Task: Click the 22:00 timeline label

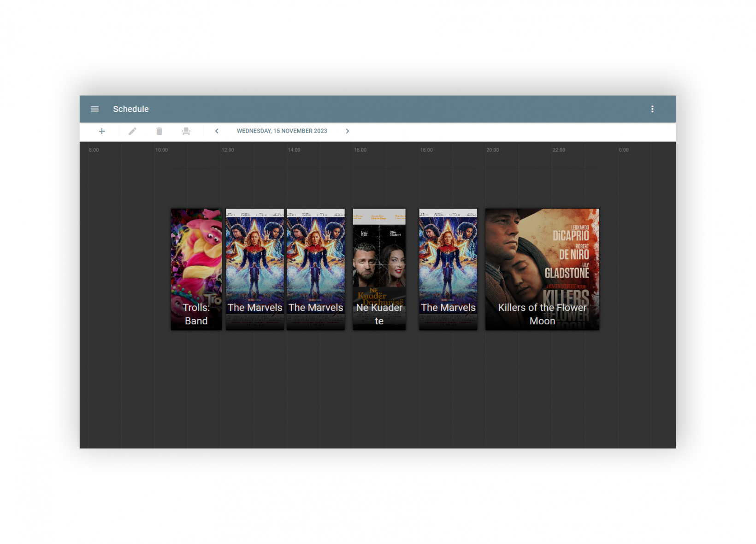Action: tap(559, 150)
